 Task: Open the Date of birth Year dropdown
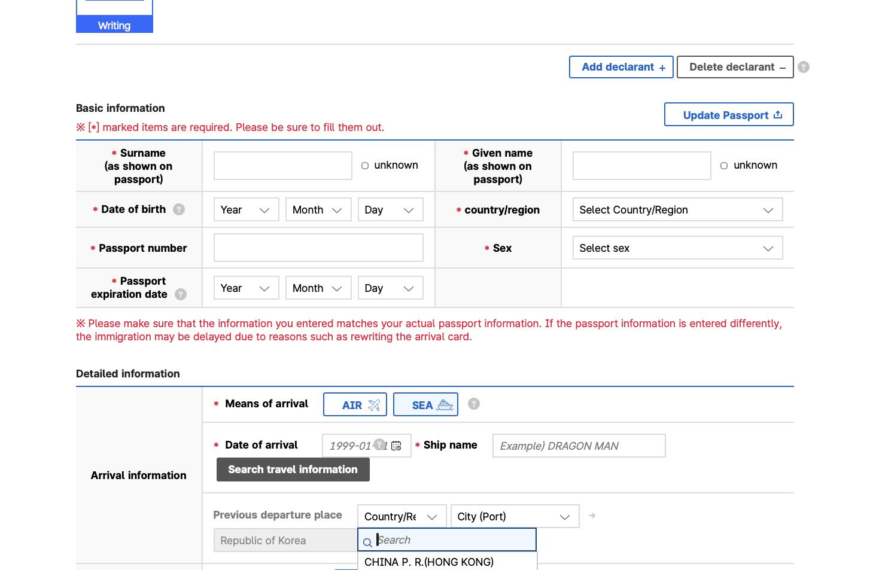[246, 210]
